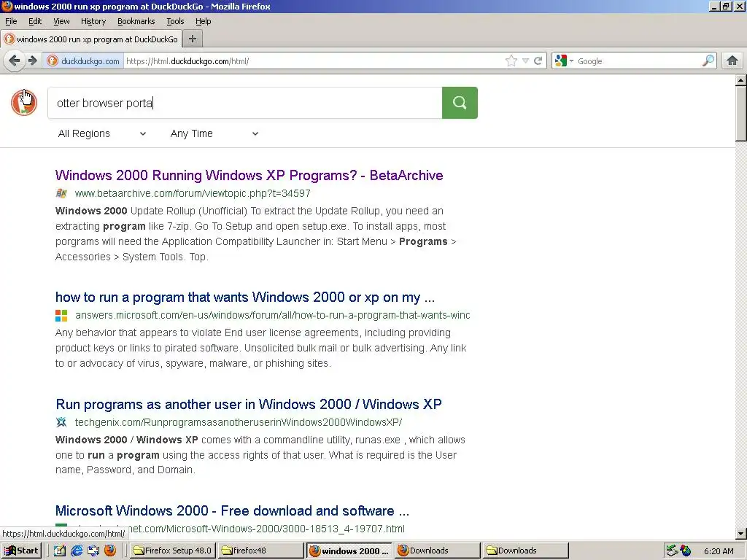Open the Windows Start menu
The width and height of the screenshot is (747, 560).
click(21, 551)
